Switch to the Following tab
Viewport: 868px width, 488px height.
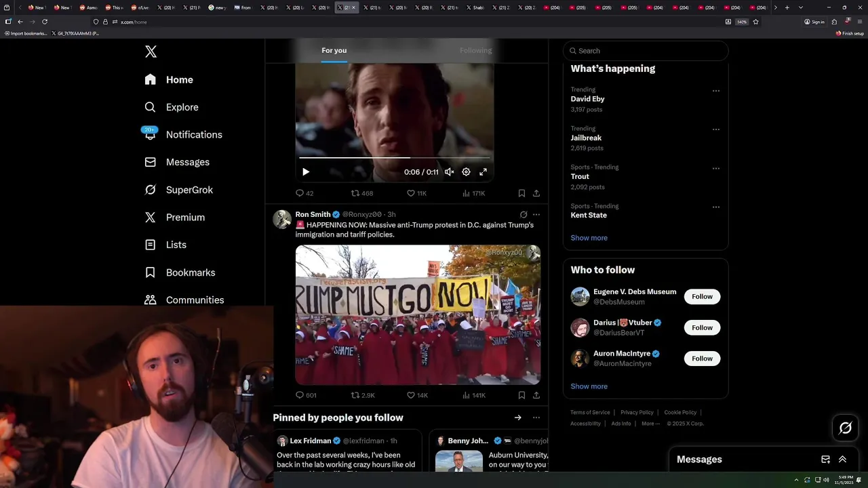click(476, 50)
